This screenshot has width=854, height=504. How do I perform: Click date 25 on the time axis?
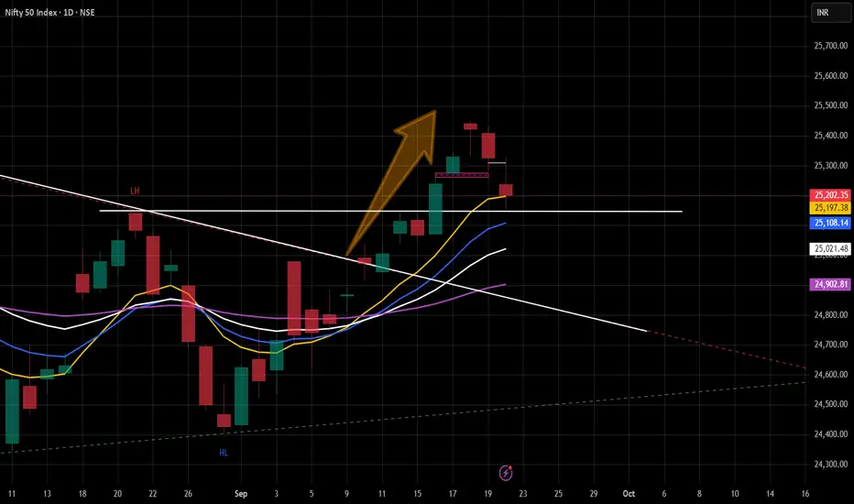tap(558, 494)
